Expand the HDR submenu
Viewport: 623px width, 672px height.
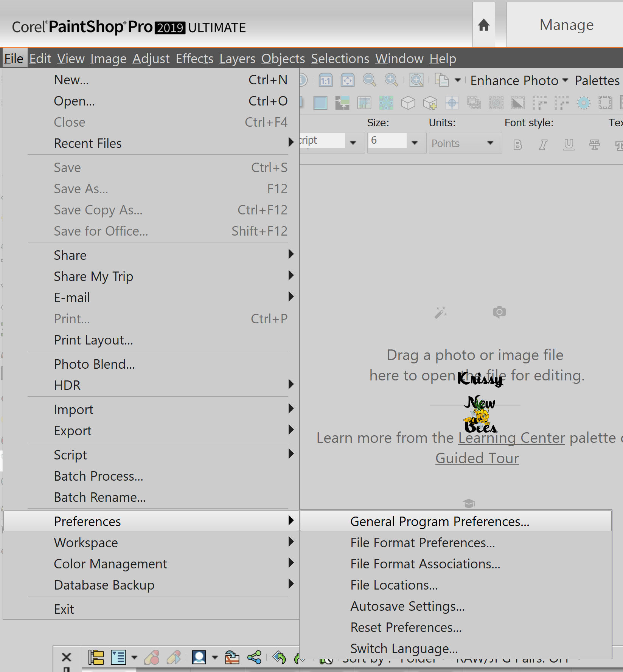tap(151, 385)
